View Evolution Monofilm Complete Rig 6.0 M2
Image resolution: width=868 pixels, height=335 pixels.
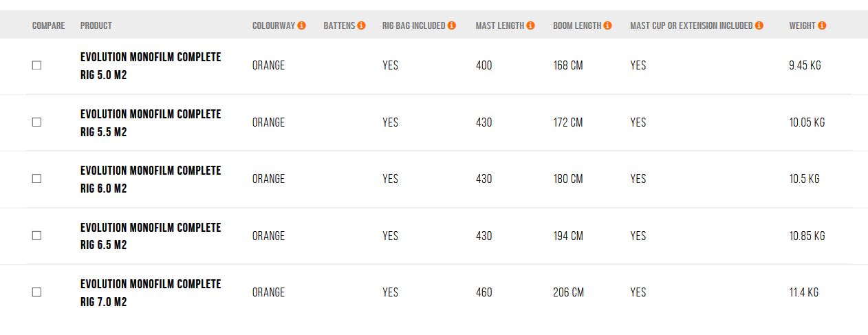(x=151, y=180)
